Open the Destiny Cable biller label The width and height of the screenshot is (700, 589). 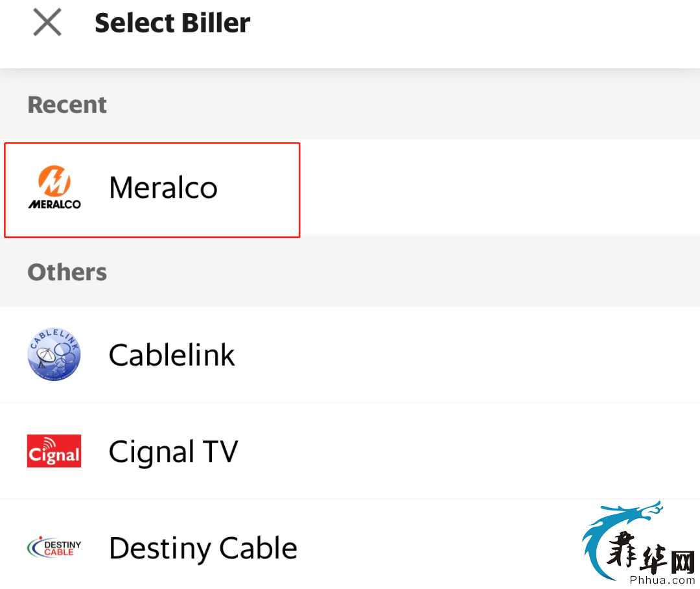[x=203, y=548]
